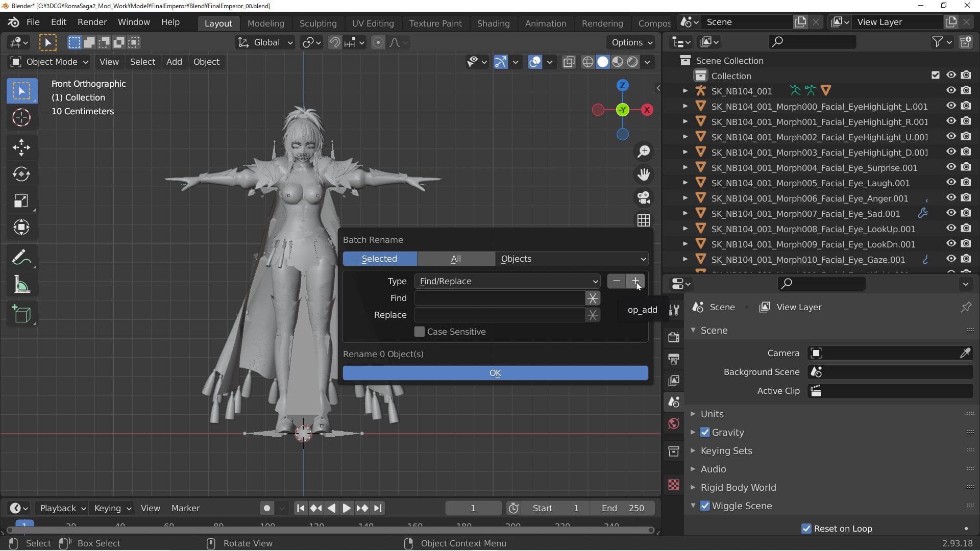Enable the Case Sensitive checkbox
Viewport: 980px width, 551px height.
tap(420, 332)
